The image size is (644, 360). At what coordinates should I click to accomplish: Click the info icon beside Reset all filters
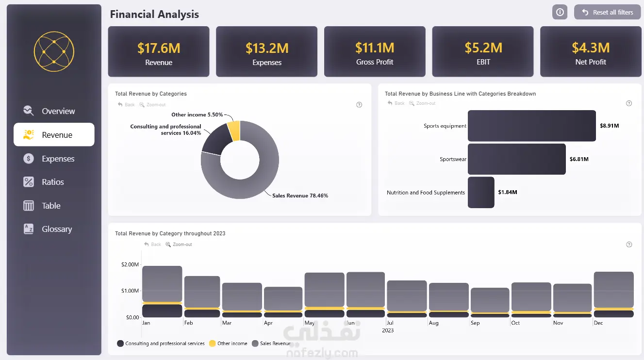click(560, 12)
